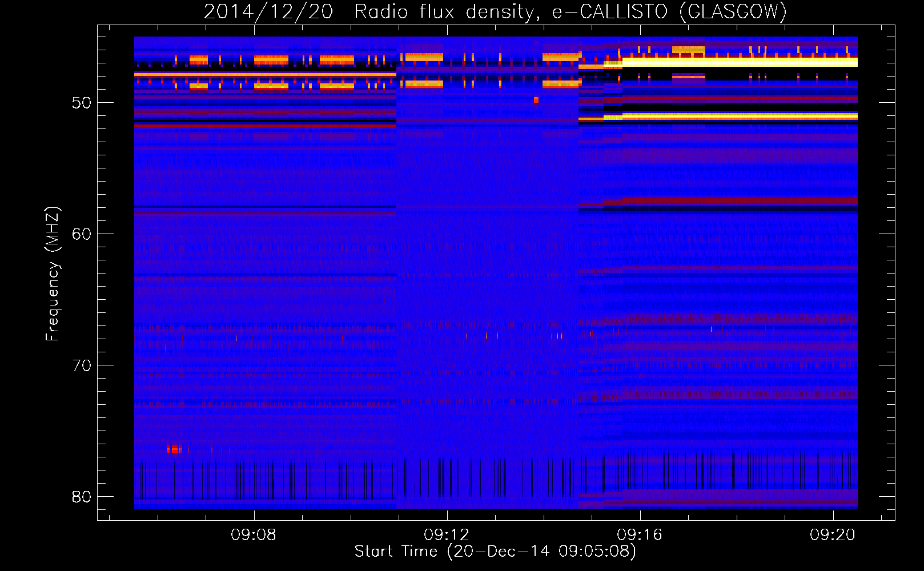Viewport: 924px width, 571px height.
Task: Click the small red burst spot near 50 MHz
Action: tap(536, 100)
